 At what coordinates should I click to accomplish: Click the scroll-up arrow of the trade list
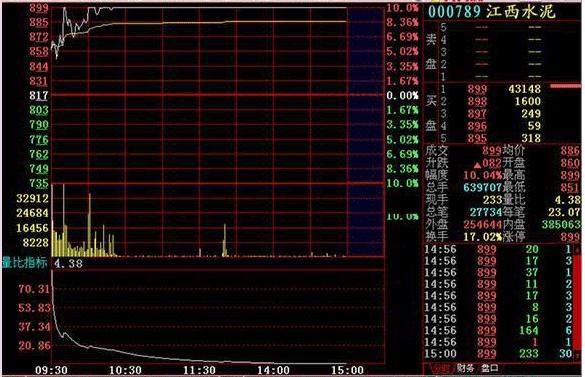578,249
